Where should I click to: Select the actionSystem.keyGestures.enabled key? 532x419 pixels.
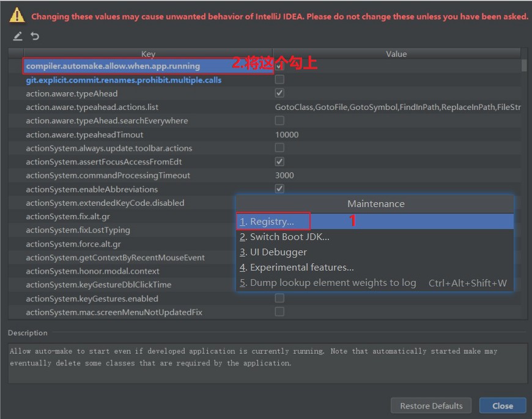point(92,299)
